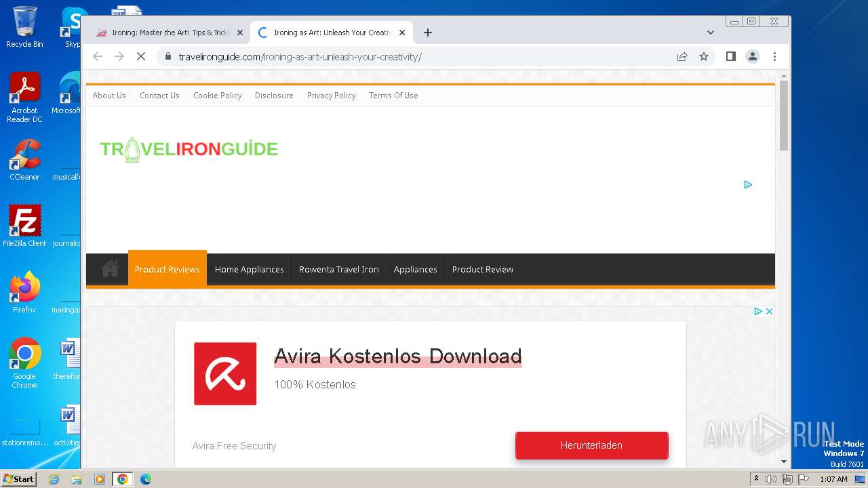Click the scrollbar down arrow
Image resolution: width=868 pixels, height=488 pixels.
tap(784, 462)
